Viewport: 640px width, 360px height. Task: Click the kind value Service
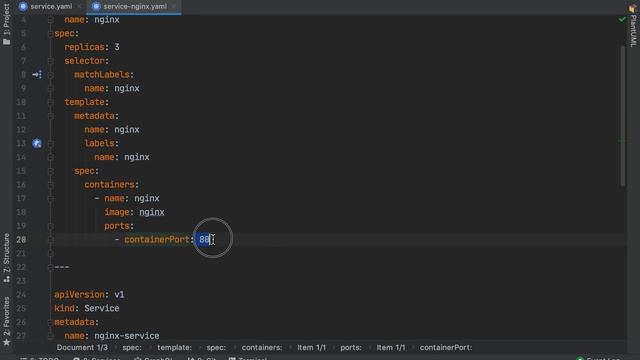(x=102, y=308)
